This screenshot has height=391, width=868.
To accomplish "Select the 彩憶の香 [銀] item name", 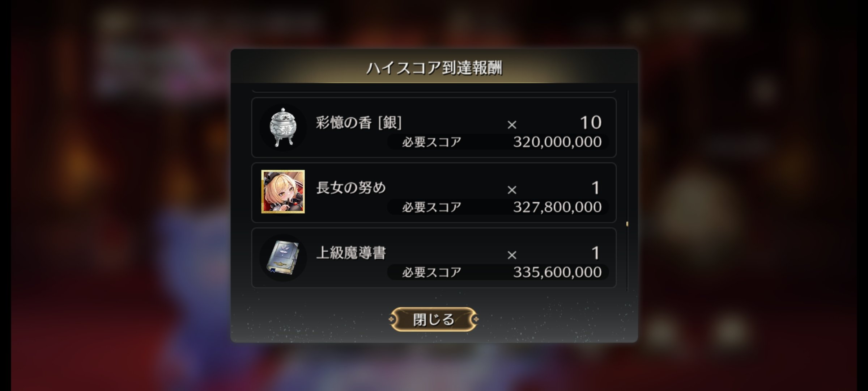I will (359, 123).
